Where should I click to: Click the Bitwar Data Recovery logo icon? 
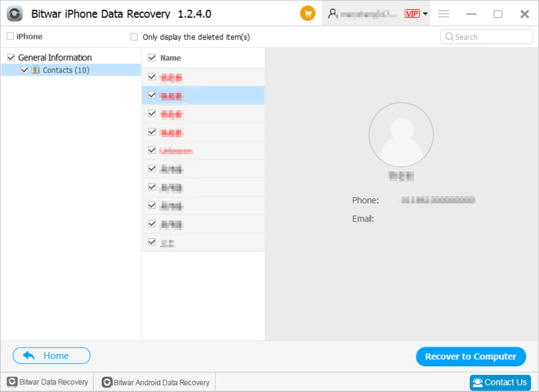point(12,382)
